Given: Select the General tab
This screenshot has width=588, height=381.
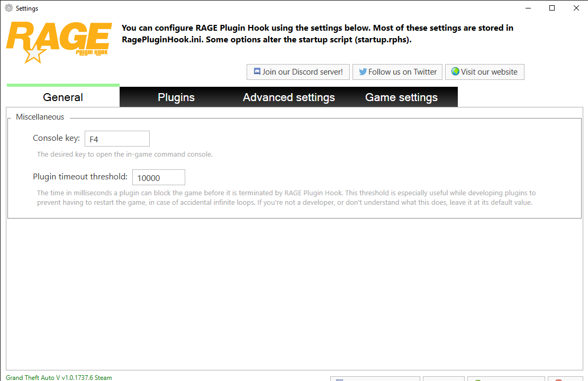Looking at the screenshot, I should [63, 97].
